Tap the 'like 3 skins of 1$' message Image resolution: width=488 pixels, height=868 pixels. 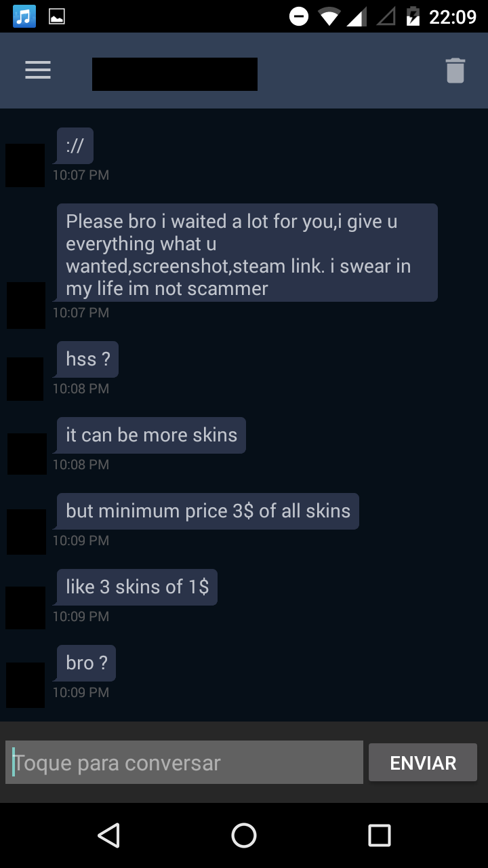point(137,587)
